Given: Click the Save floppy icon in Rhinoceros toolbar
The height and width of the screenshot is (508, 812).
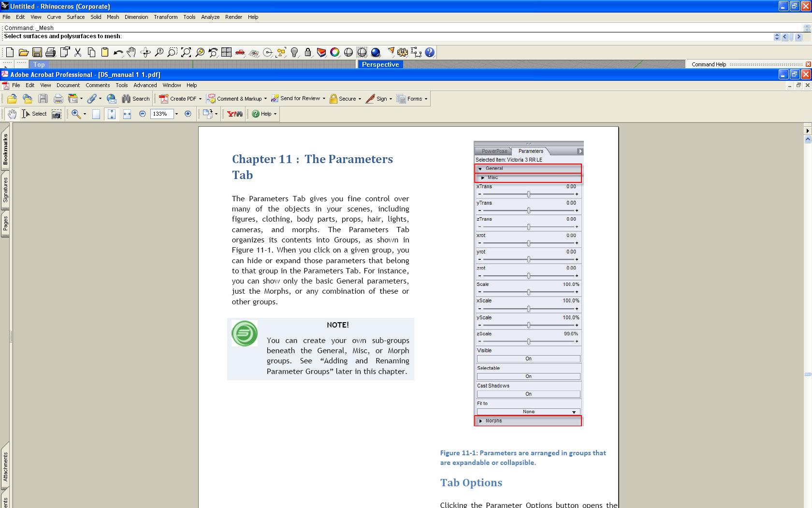Looking at the screenshot, I should (x=37, y=52).
